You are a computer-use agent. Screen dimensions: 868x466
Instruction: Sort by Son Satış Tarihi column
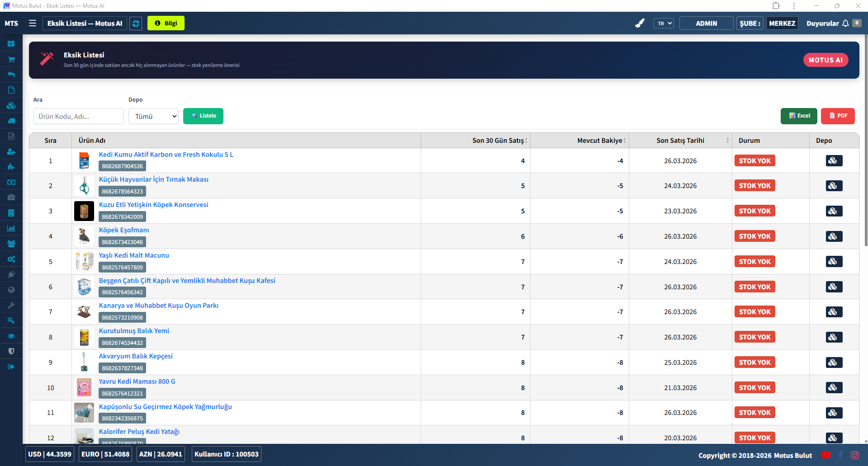click(680, 141)
